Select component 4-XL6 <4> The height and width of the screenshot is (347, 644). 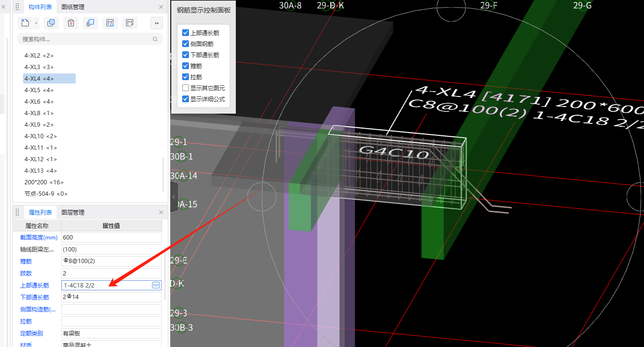(x=39, y=102)
